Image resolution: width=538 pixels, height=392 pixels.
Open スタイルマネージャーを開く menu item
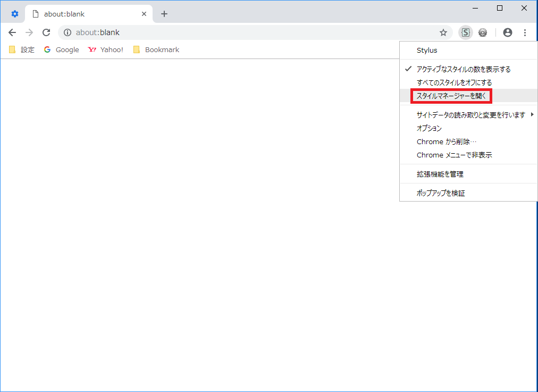point(451,96)
